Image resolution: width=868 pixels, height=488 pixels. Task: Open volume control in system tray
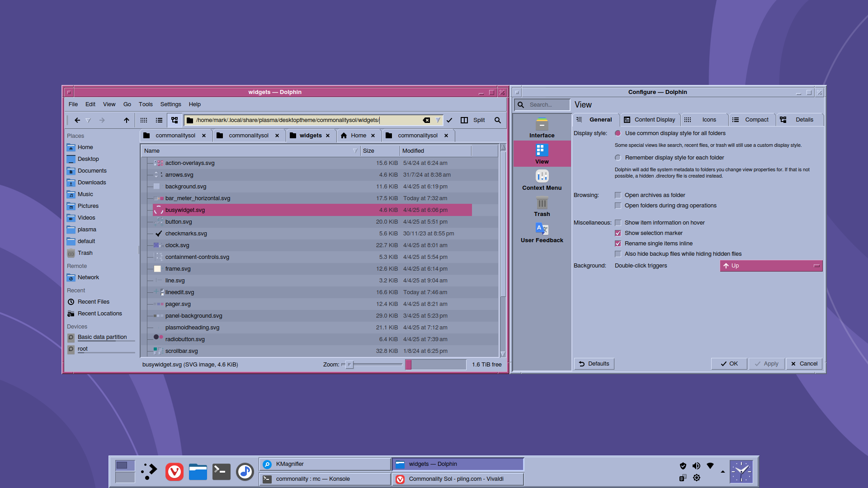[696, 466]
